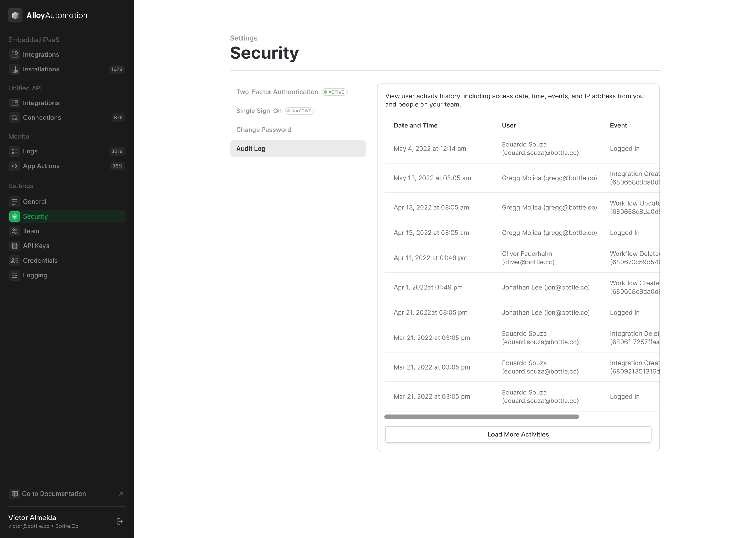Image resolution: width=756 pixels, height=538 pixels.
Task: Open the Logging settings icon
Action: click(15, 275)
